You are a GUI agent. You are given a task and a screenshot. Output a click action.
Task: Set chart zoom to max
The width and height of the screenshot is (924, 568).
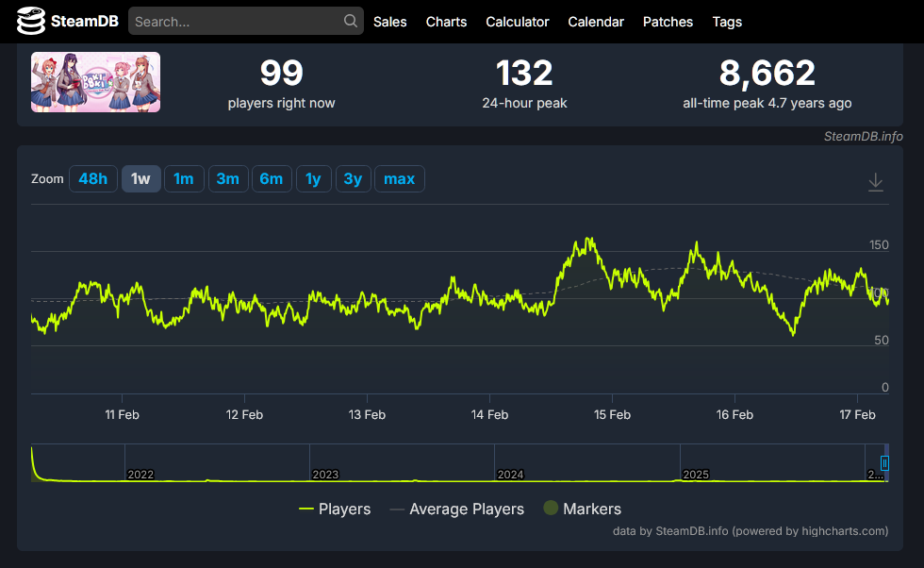click(400, 178)
